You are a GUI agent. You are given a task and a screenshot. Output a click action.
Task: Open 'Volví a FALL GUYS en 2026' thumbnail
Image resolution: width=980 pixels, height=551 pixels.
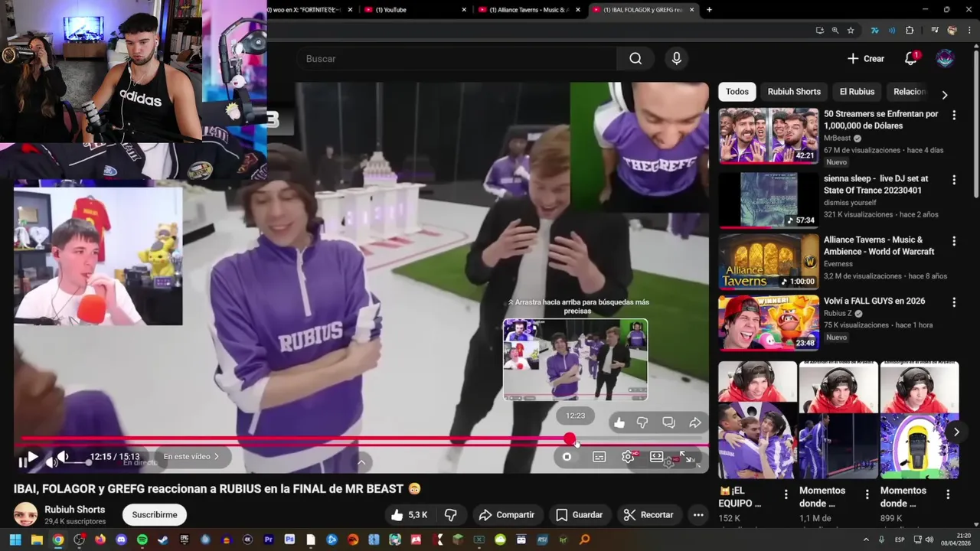pos(768,323)
